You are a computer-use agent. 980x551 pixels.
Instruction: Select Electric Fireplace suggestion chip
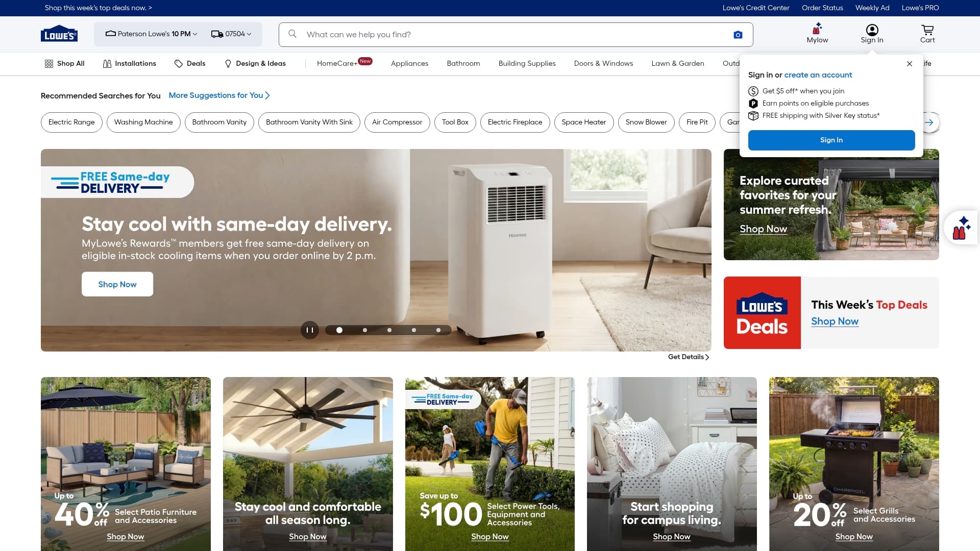[x=514, y=122]
